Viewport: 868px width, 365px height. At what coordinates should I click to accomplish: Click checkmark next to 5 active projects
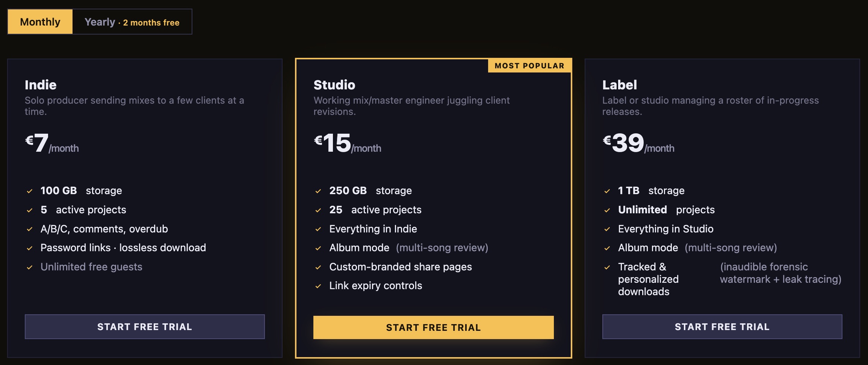(29, 210)
